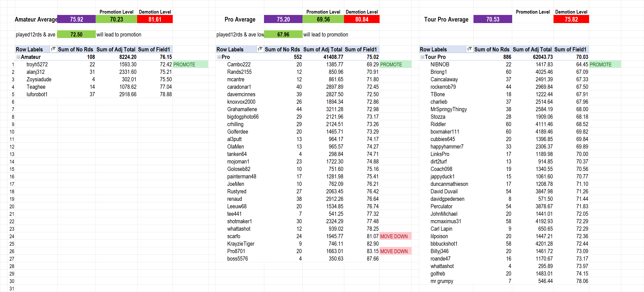644x292 pixels.
Task: Click the green 72.50 amateur threshold cell
Action: tap(76, 34)
